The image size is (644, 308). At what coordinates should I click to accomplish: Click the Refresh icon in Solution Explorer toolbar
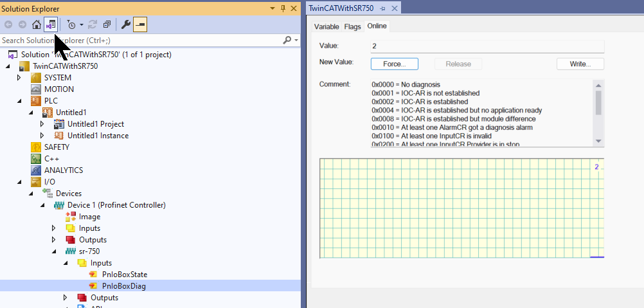tap(93, 25)
